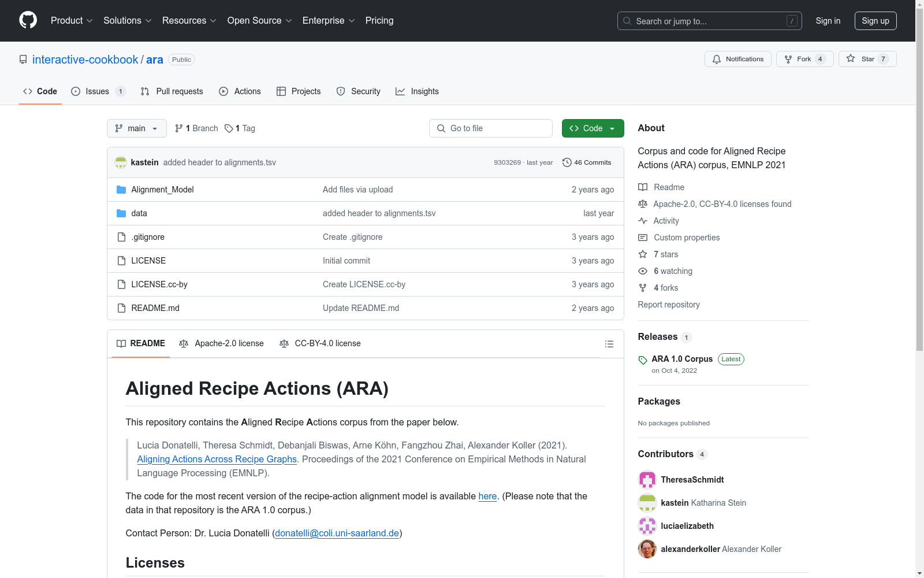Open the Pull requests tab

click(x=172, y=91)
